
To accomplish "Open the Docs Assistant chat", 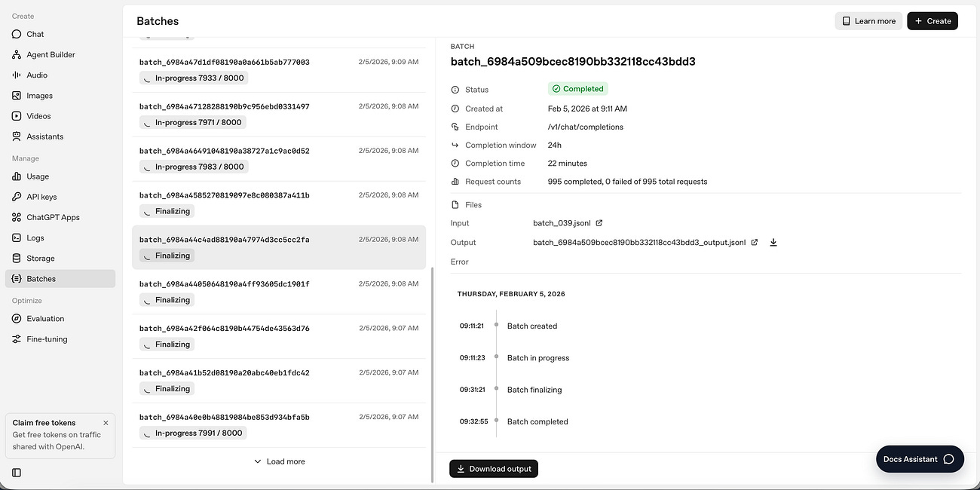I will tap(920, 459).
